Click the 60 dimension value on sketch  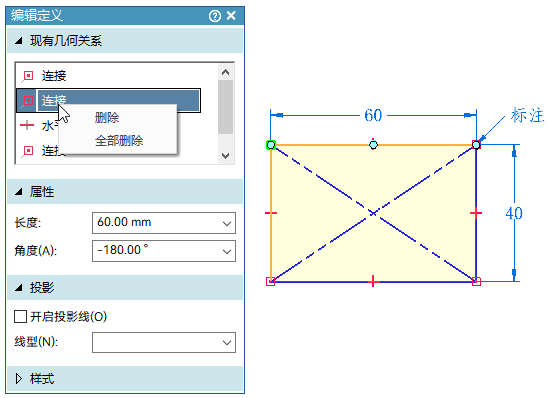[x=373, y=115]
